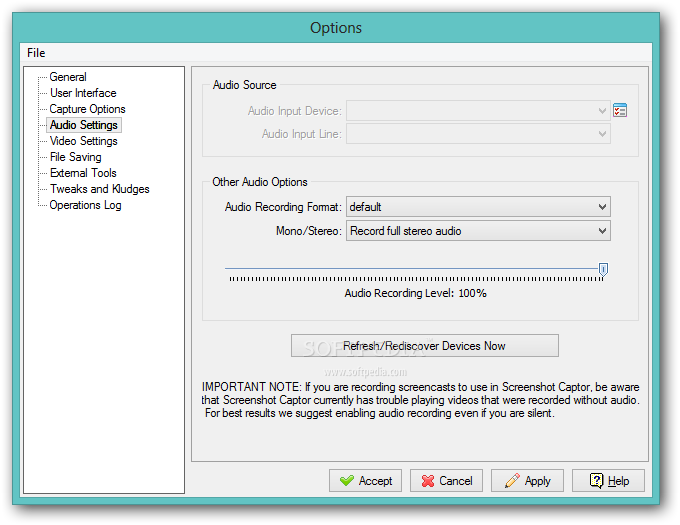Open the File menu

(36, 53)
